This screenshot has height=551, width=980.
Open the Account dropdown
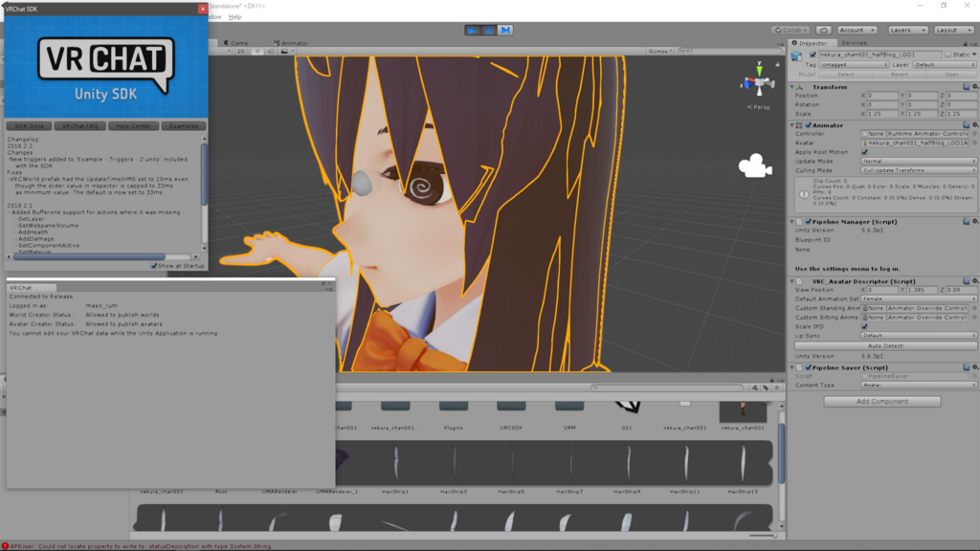click(857, 30)
